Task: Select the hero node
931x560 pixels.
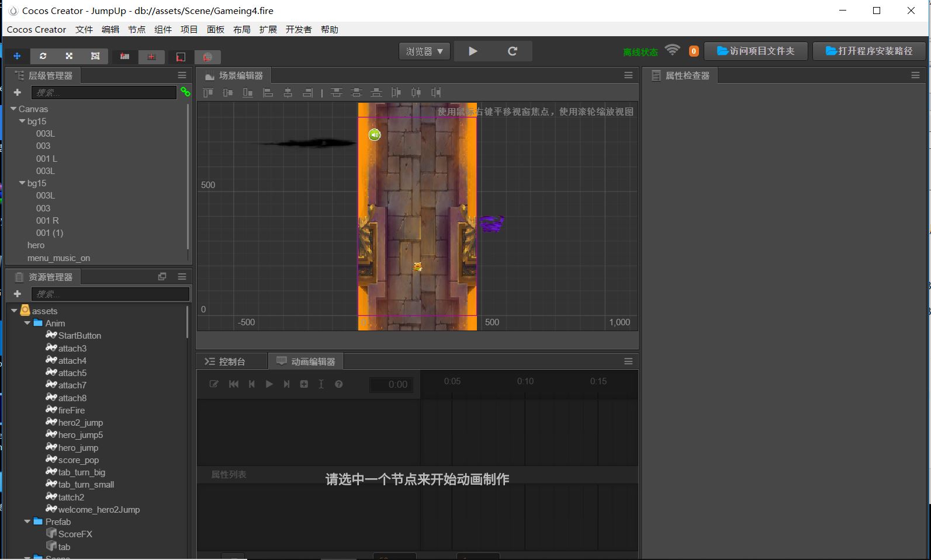Action: click(x=36, y=245)
